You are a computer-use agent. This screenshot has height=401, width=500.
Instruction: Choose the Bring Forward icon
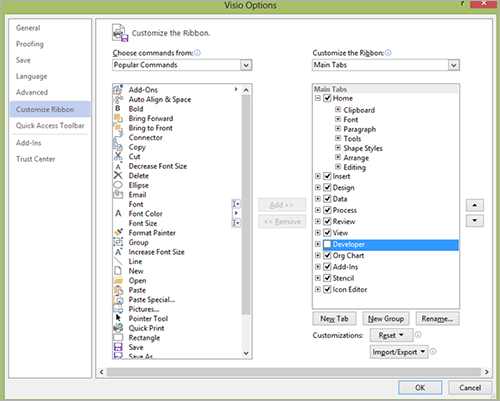[x=118, y=118]
